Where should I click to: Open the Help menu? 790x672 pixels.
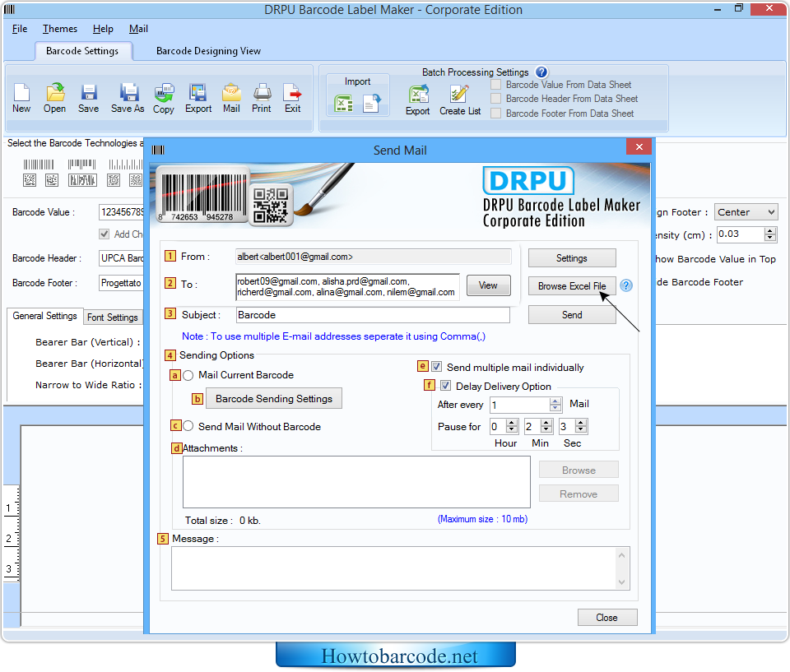coord(103,29)
